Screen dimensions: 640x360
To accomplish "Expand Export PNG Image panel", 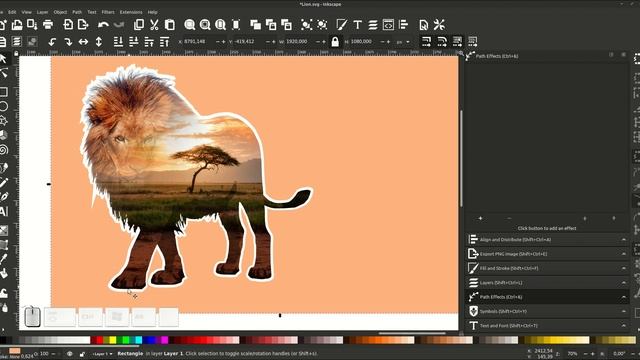I will tap(547, 254).
